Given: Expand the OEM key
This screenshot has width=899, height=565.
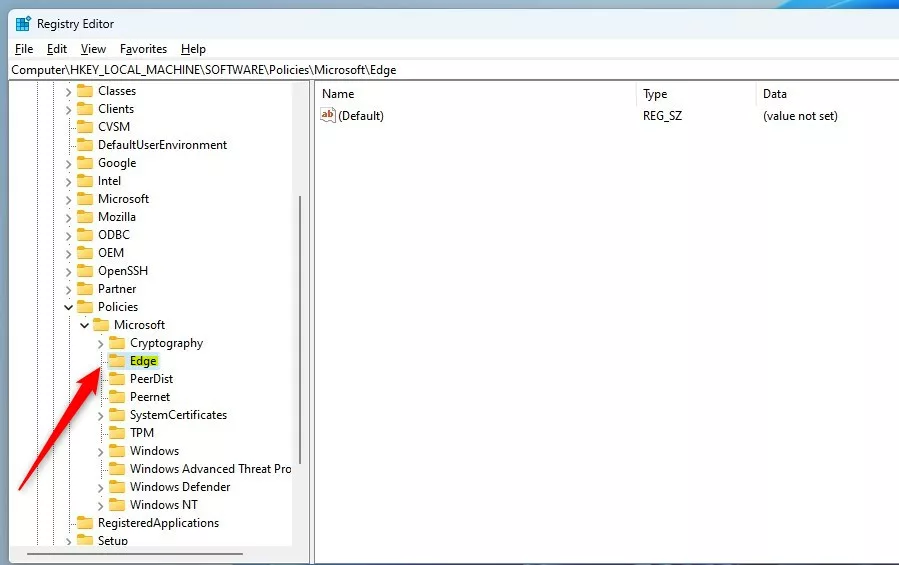Looking at the screenshot, I should tap(68, 253).
